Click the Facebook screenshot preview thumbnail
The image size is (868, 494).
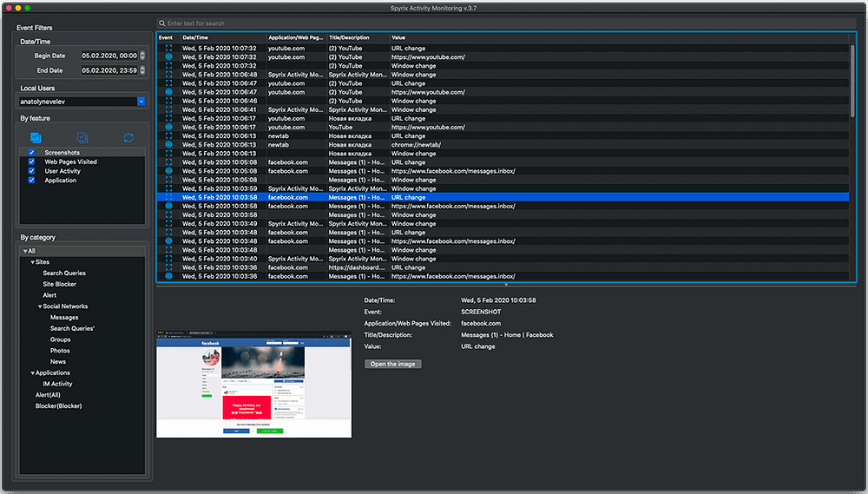pos(254,385)
